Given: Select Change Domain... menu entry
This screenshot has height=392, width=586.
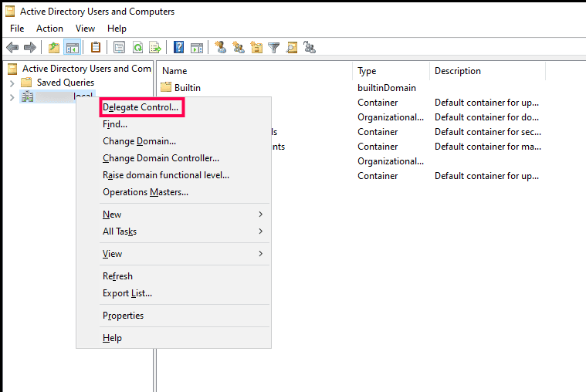Looking at the screenshot, I should coord(140,141).
